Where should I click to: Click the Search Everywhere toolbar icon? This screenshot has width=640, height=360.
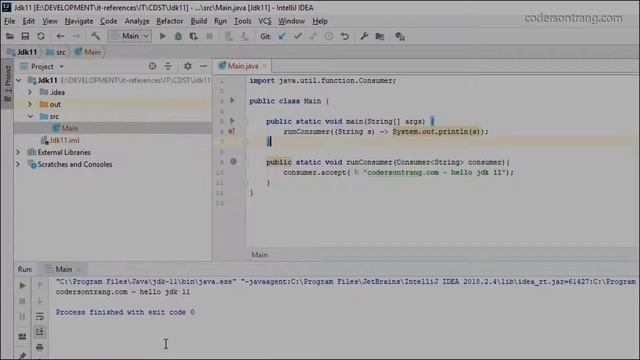(400, 36)
